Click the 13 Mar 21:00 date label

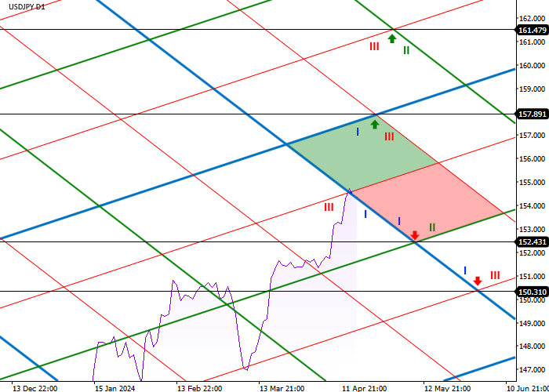click(282, 389)
